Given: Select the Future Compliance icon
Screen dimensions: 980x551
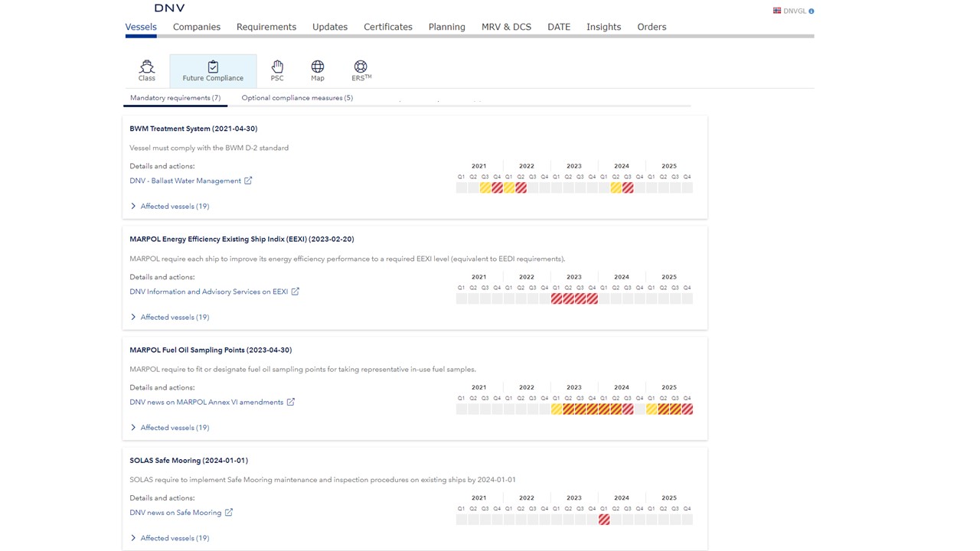Looking at the screenshot, I should [x=213, y=71].
